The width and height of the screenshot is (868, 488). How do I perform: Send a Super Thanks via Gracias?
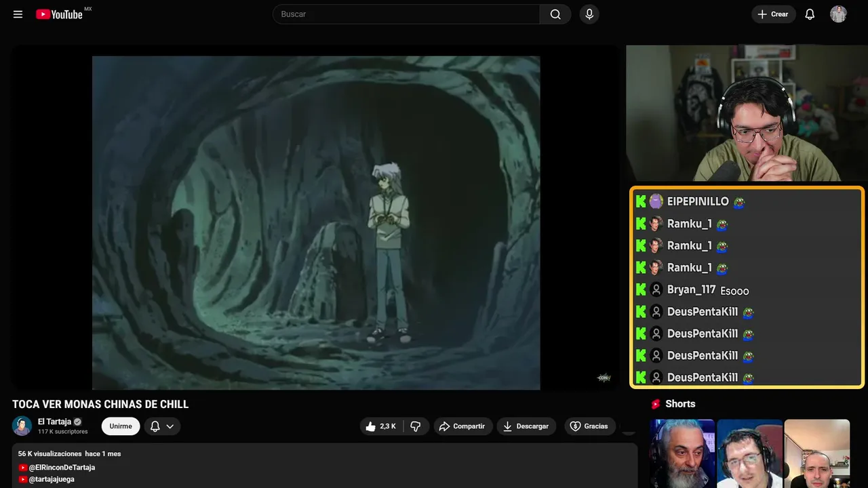tap(589, 426)
